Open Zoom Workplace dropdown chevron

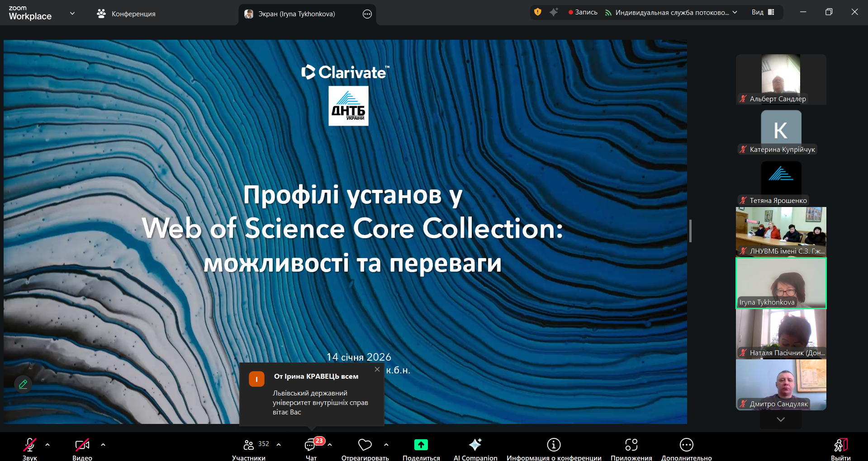point(72,14)
